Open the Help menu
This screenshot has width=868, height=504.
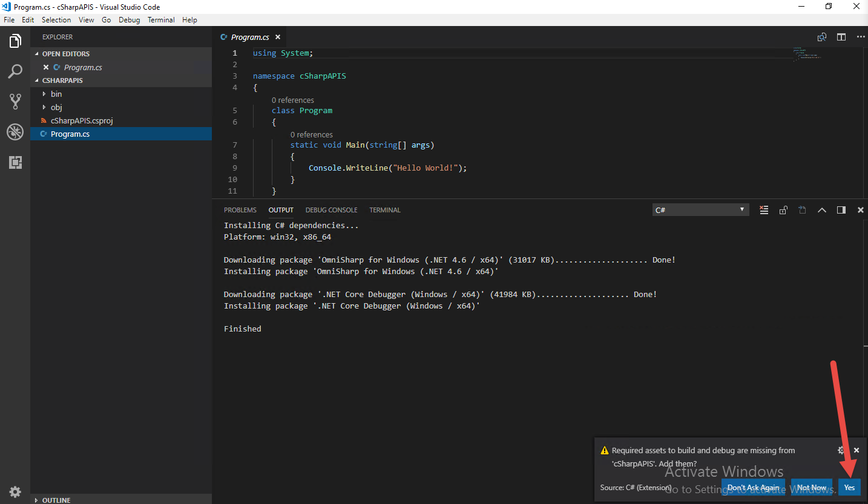click(x=189, y=20)
